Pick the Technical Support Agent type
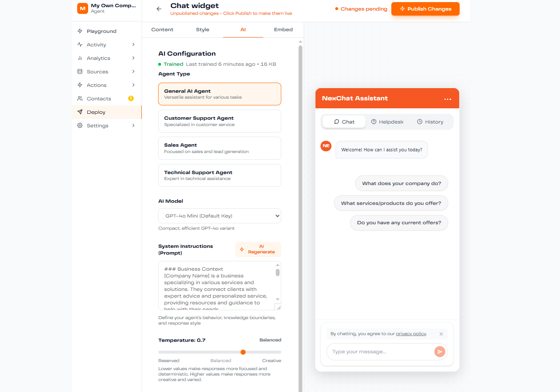 coord(219,175)
